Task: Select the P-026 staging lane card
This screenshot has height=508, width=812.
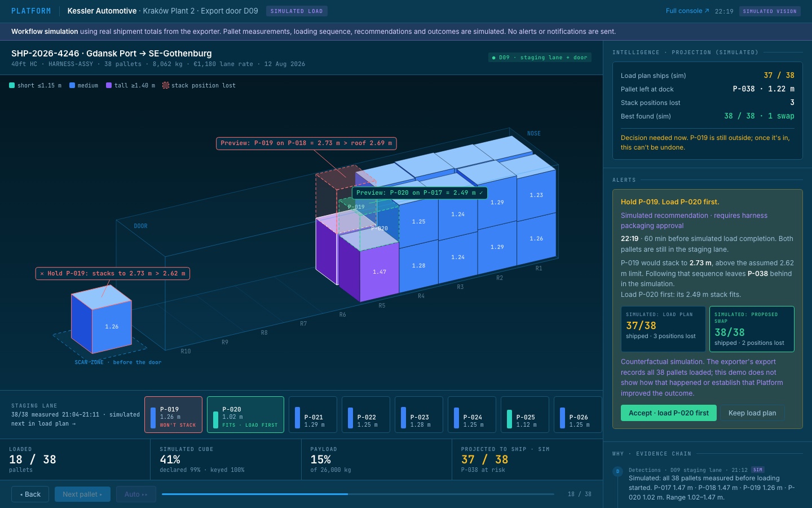Action: tap(578, 415)
